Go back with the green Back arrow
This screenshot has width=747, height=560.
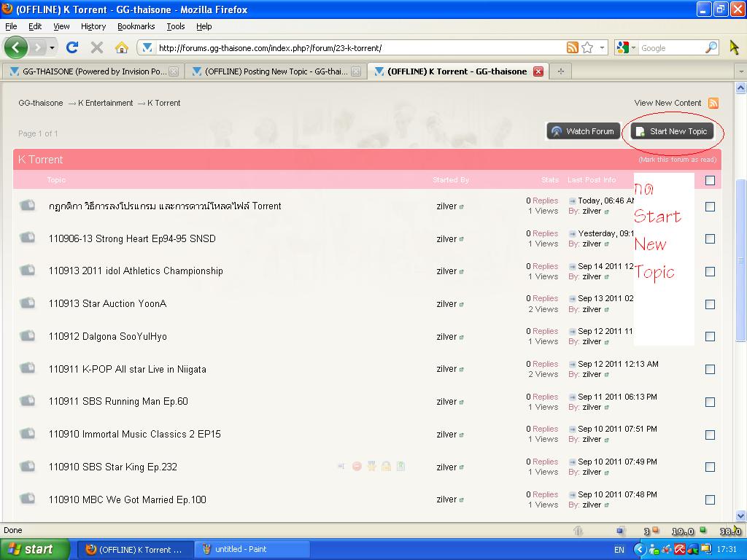[x=16, y=47]
